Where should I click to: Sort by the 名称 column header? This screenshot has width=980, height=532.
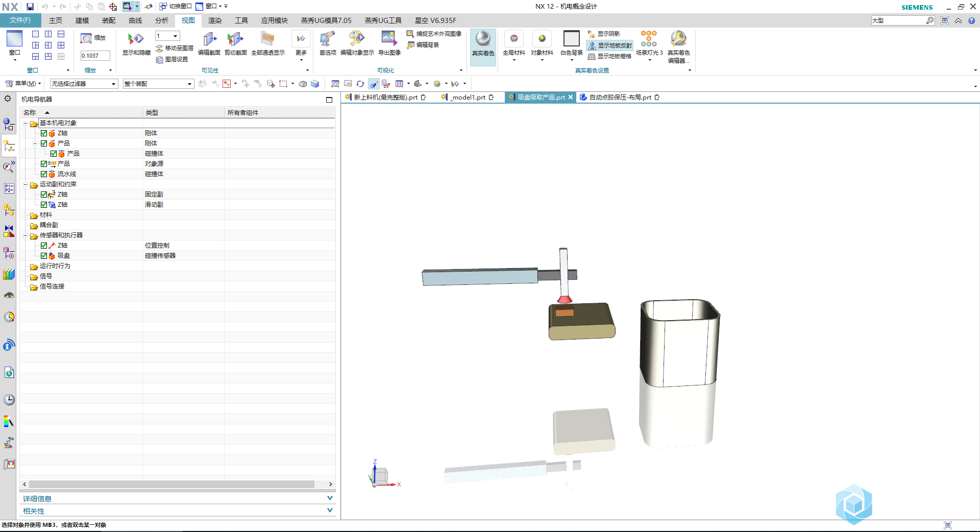point(81,112)
